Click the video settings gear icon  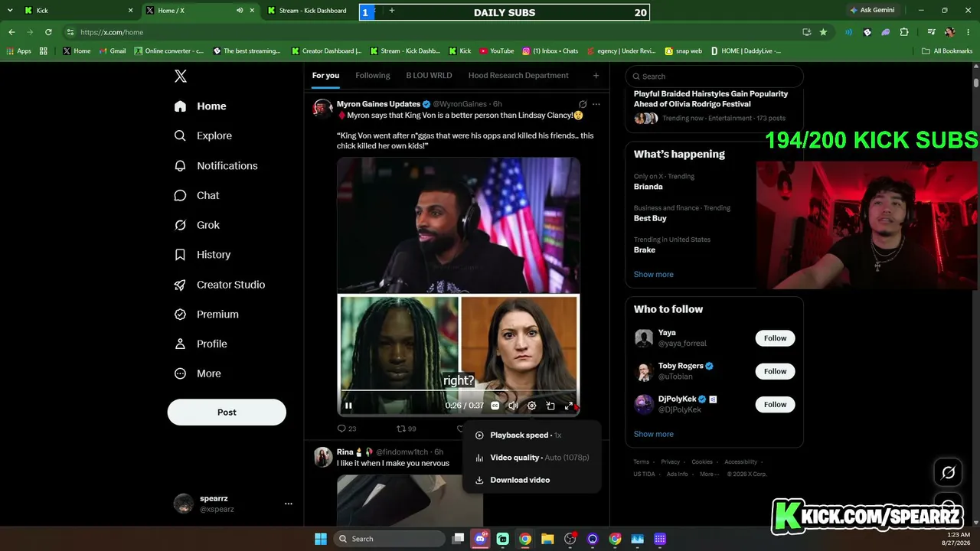coord(532,406)
